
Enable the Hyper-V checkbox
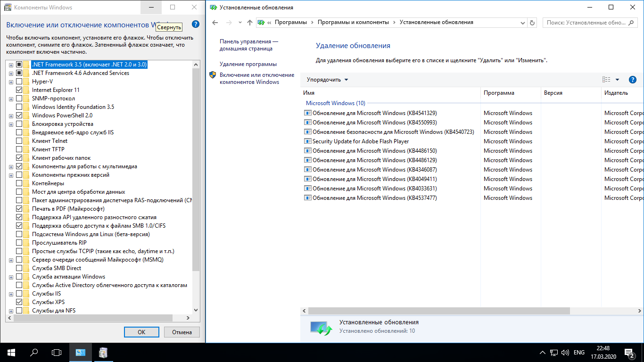pos(19,82)
